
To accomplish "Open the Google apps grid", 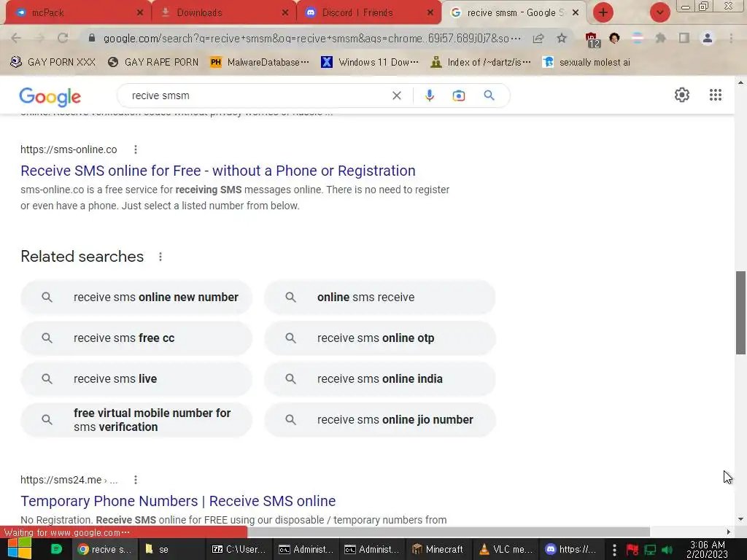I will click(715, 95).
